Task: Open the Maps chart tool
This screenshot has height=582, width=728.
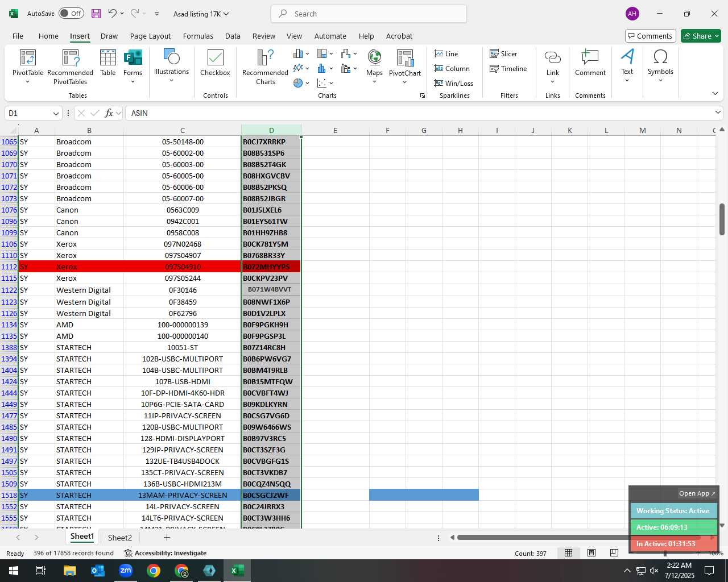Action: 374,67
